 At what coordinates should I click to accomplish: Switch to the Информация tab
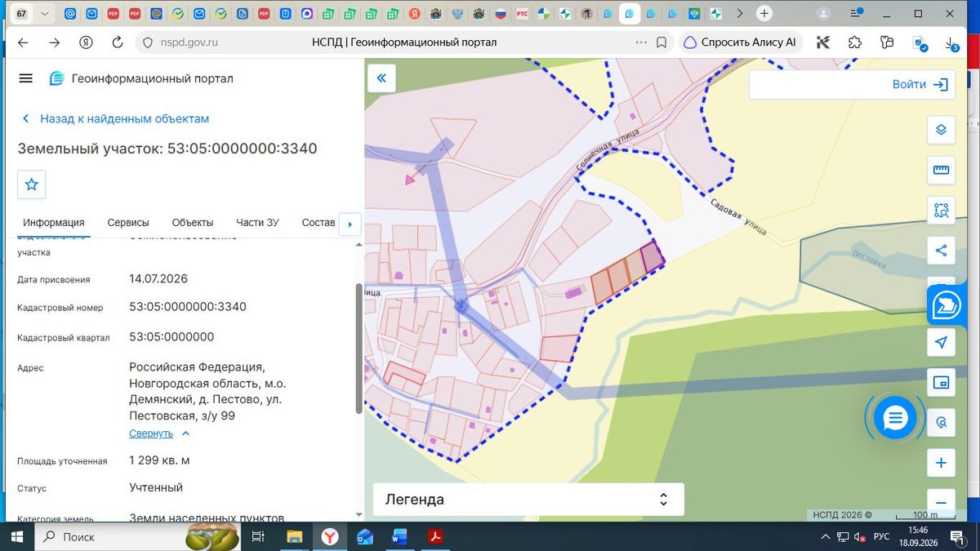54,223
